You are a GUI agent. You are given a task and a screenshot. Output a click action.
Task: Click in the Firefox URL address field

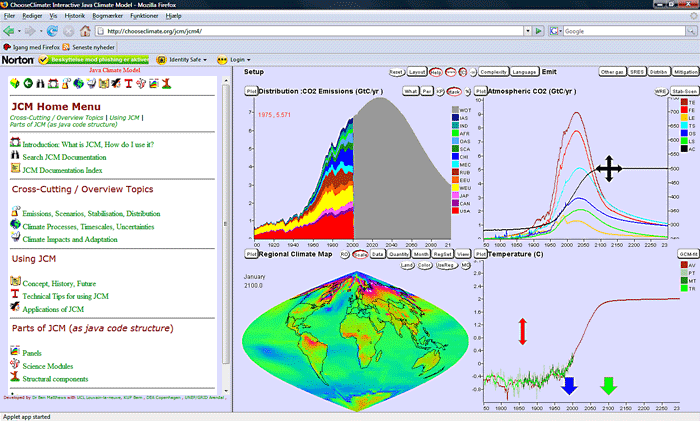click(x=300, y=31)
